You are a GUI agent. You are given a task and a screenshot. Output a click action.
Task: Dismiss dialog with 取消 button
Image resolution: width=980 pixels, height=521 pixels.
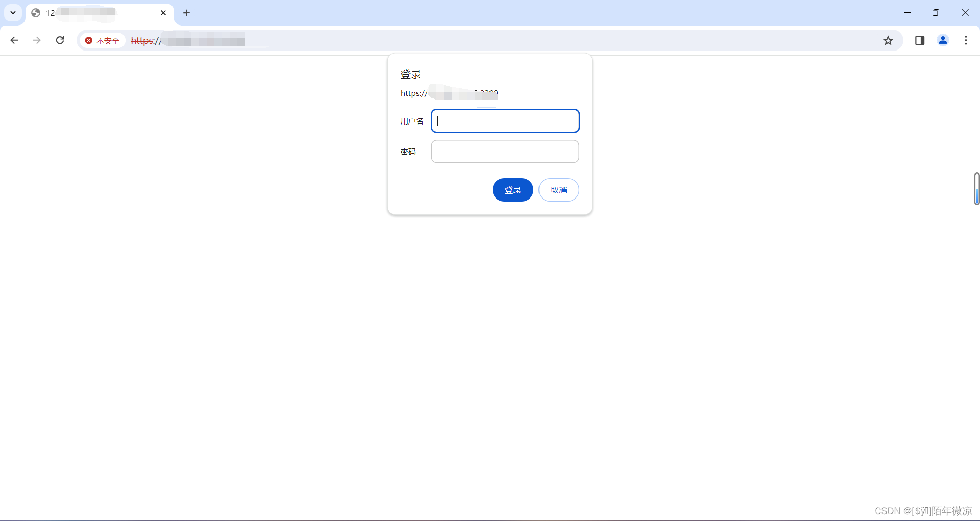tap(559, 190)
